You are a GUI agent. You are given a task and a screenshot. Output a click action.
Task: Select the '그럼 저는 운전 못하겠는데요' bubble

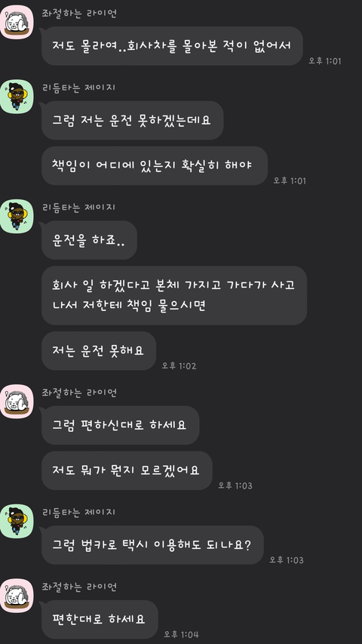[133, 120]
